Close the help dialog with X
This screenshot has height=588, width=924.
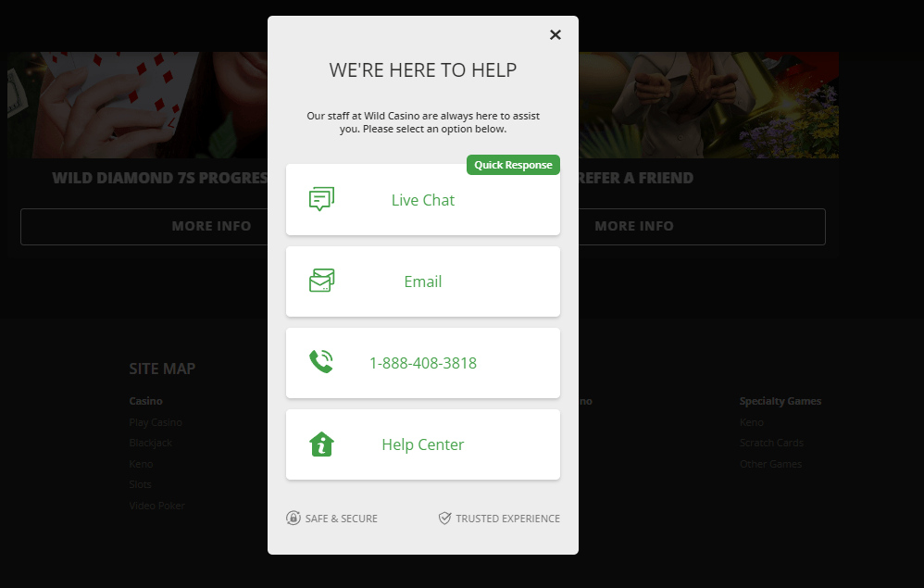tap(556, 35)
